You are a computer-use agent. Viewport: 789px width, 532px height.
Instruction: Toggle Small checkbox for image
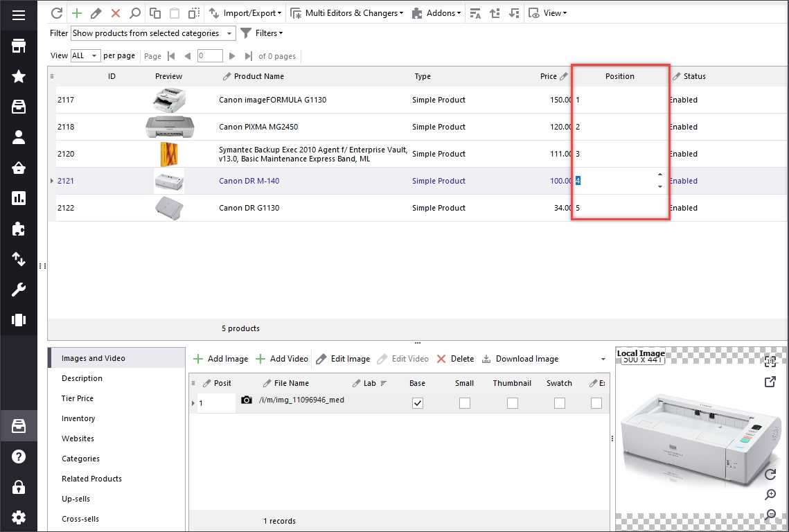pyautogui.click(x=465, y=403)
